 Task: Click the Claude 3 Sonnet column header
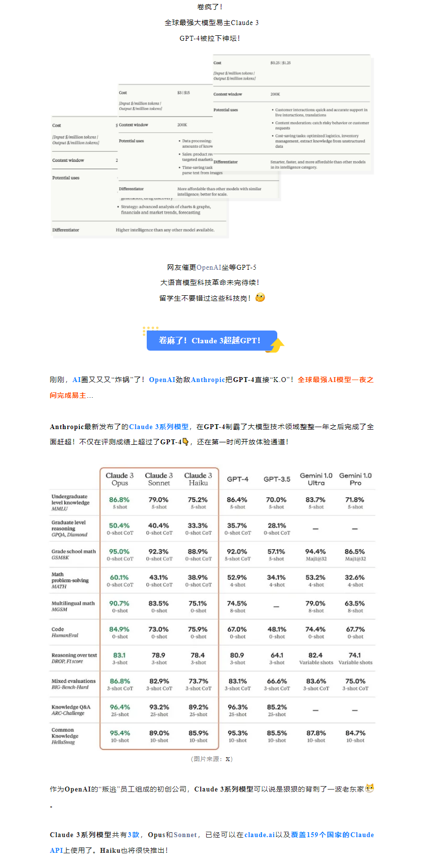click(x=159, y=479)
